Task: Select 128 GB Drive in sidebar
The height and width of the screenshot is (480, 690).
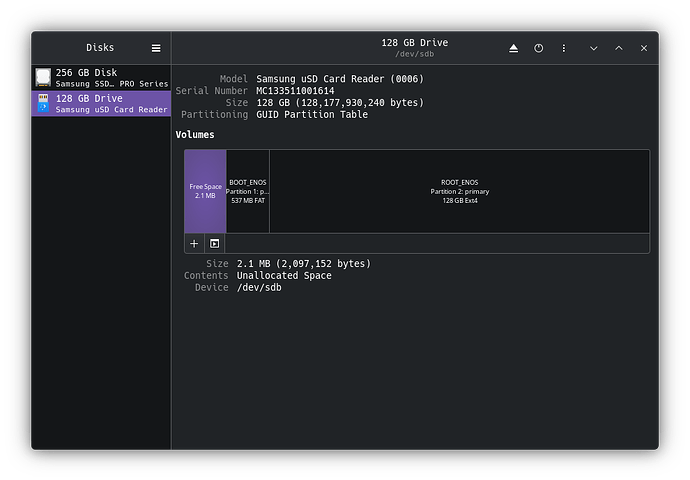Action: (100, 104)
